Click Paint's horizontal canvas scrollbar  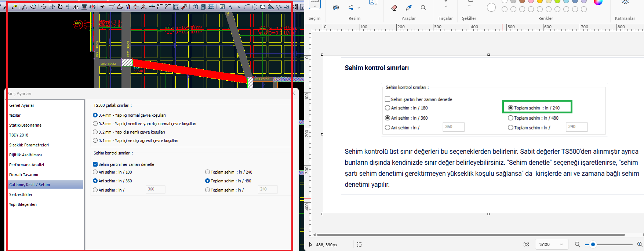pos(471,235)
